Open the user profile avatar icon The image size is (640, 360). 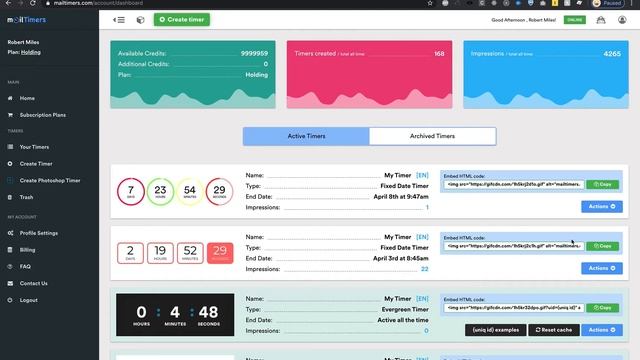coord(622,20)
